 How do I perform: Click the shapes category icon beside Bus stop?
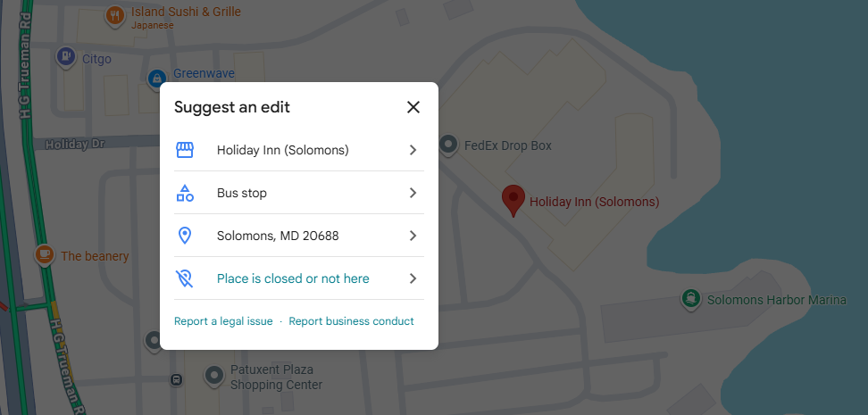(x=185, y=193)
